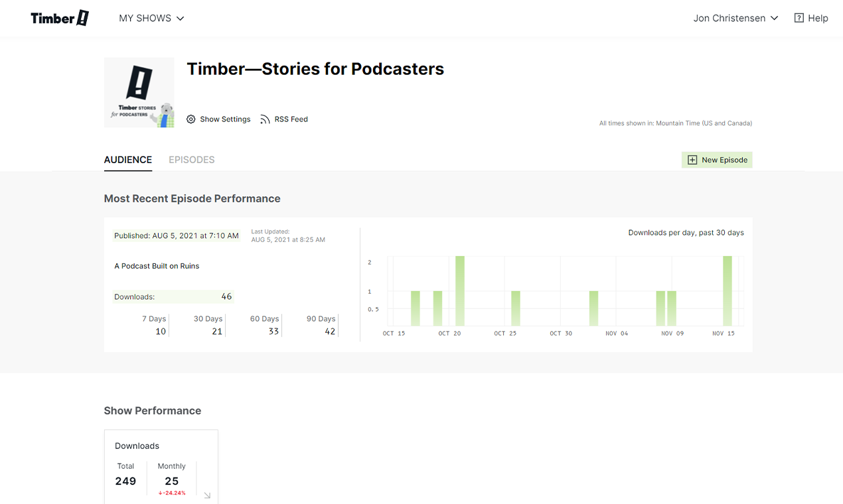Screen dimensions: 843x504
Task: Click the Total downloads 249 value
Action: click(x=125, y=481)
